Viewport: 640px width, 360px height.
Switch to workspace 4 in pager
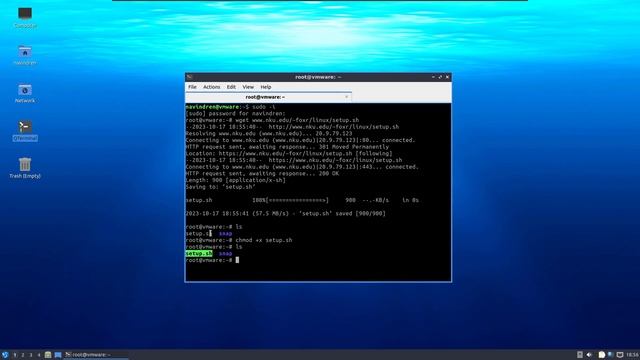tap(39, 355)
